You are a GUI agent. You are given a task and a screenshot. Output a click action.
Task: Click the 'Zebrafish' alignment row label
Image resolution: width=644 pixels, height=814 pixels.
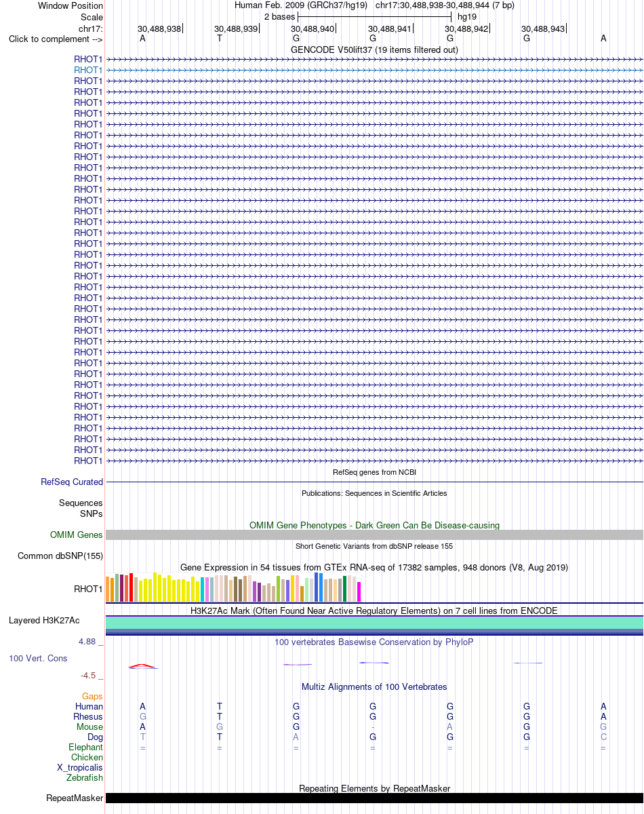click(85, 778)
